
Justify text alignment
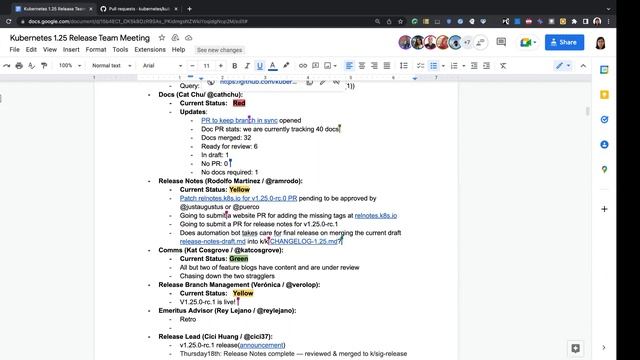tap(387, 66)
